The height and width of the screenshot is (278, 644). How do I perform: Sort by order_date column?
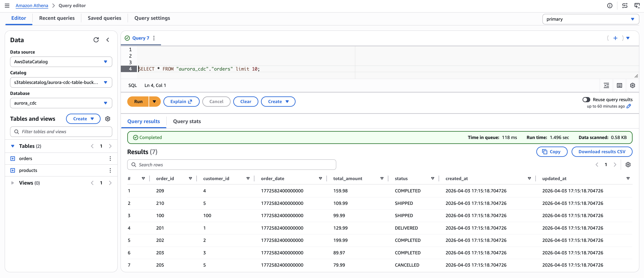tap(320, 178)
